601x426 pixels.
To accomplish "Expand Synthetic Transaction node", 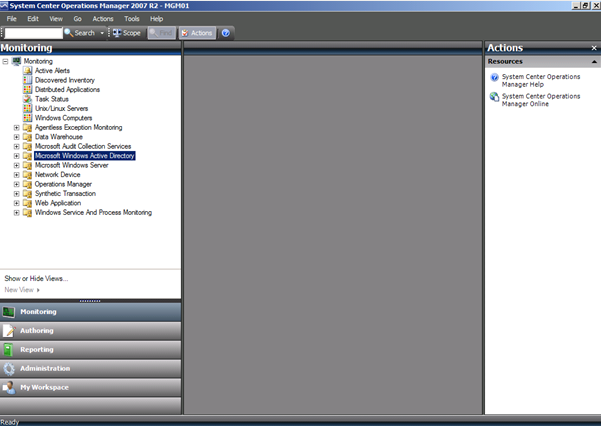I will pyautogui.click(x=16, y=194).
